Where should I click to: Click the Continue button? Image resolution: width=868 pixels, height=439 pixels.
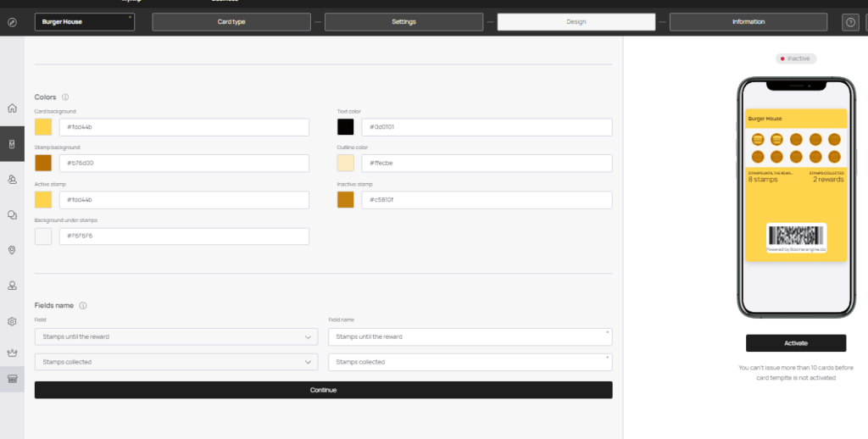(323, 391)
